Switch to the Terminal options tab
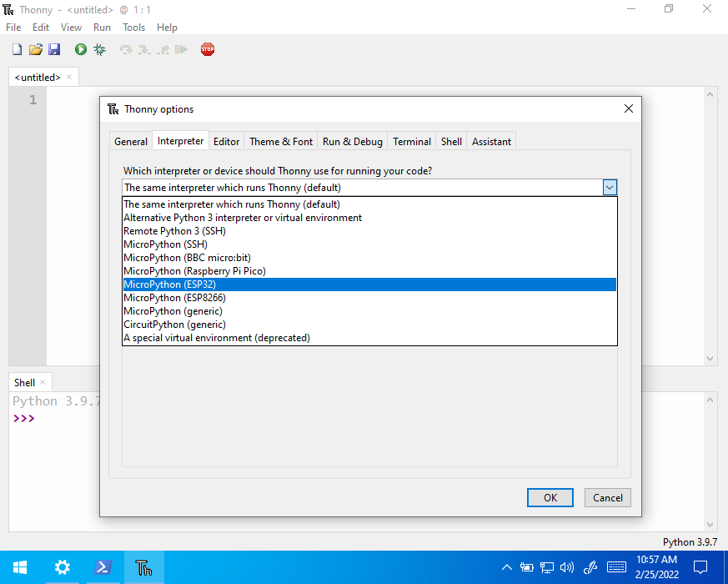728x584 pixels. coord(412,141)
